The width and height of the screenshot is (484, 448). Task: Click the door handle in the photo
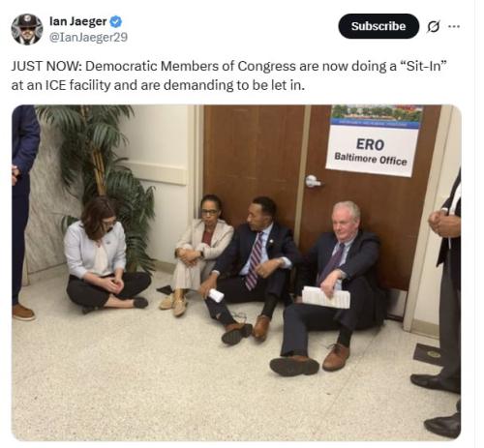point(313,181)
